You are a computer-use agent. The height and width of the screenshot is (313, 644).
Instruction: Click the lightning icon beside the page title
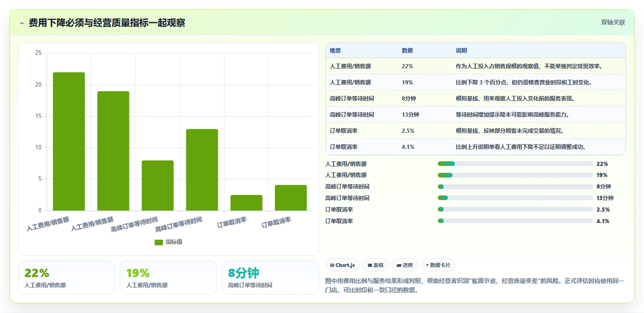tap(22, 23)
